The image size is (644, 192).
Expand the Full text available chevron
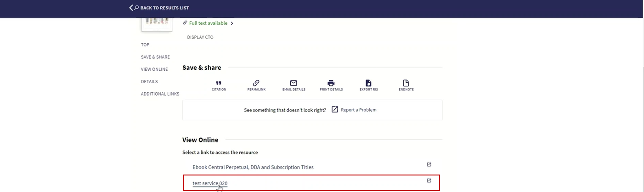click(x=232, y=23)
